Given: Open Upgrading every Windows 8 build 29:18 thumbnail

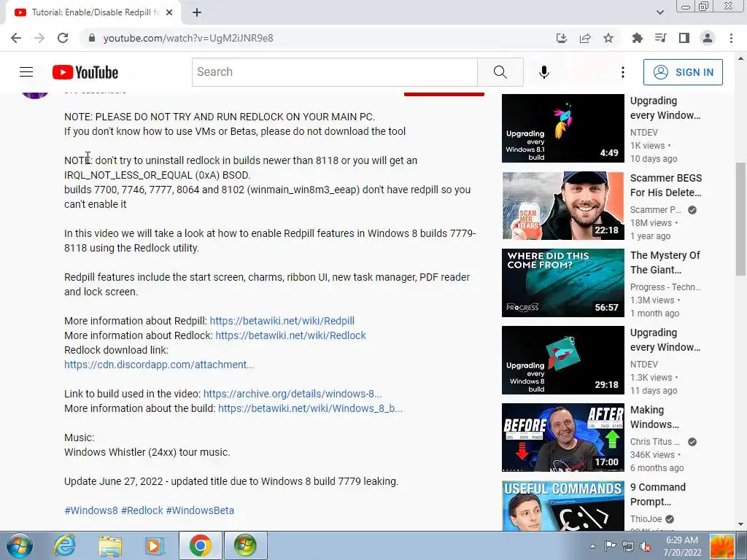Looking at the screenshot, I should click(x=562, y=360).
